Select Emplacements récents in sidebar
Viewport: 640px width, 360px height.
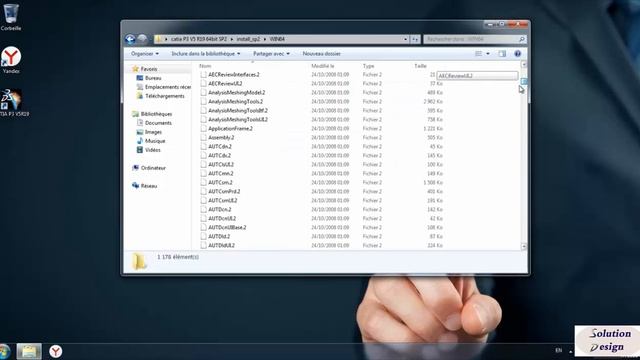tap(168, 87)
